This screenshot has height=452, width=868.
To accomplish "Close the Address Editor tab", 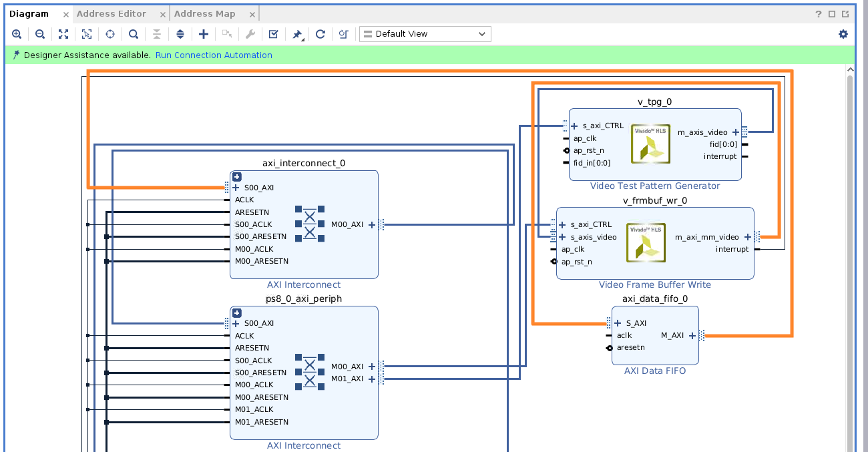I will (x=163, y=14).
